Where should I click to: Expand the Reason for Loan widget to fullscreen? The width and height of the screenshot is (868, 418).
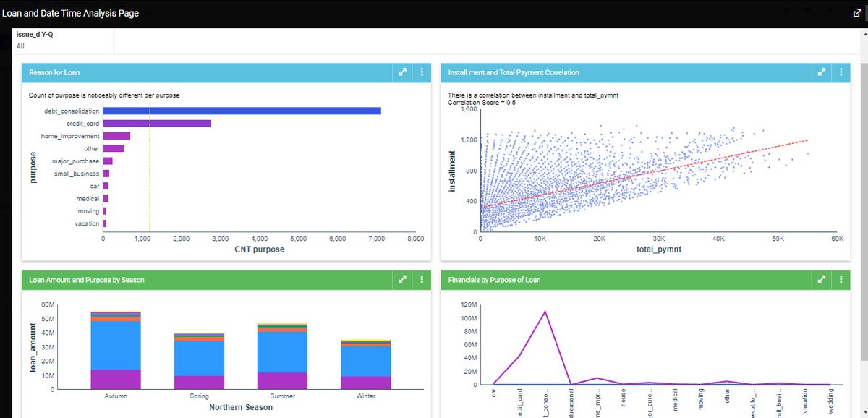click(x=403, y=72)
